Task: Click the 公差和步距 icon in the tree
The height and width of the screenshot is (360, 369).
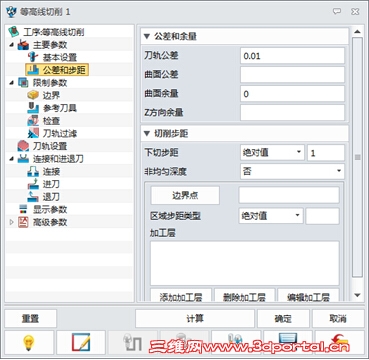Action: coord(33,70)
